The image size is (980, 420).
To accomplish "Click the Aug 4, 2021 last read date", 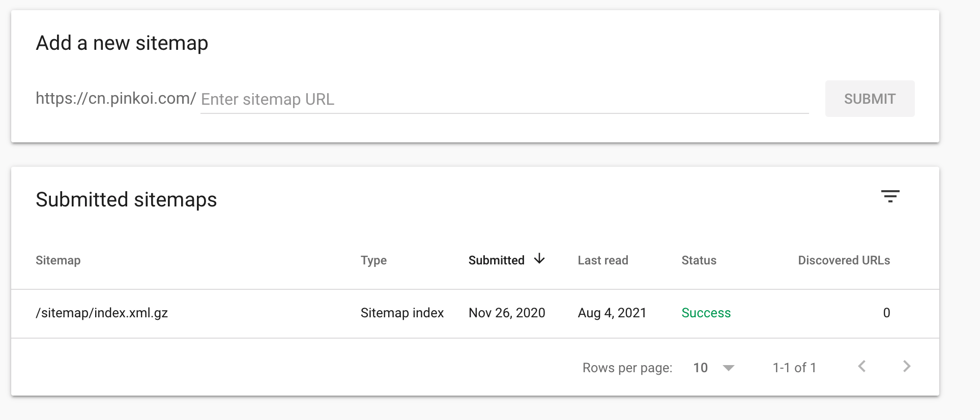I will tap(612, 313).
